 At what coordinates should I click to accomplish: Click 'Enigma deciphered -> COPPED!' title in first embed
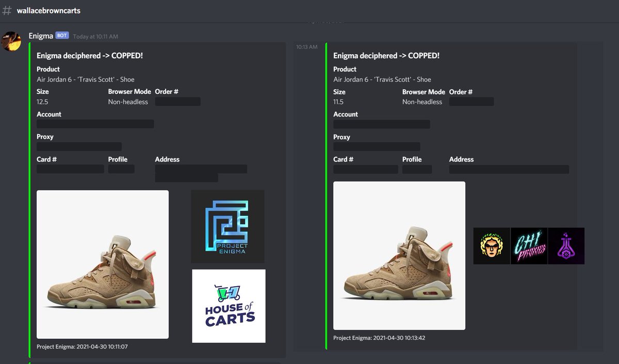point(90,56)
